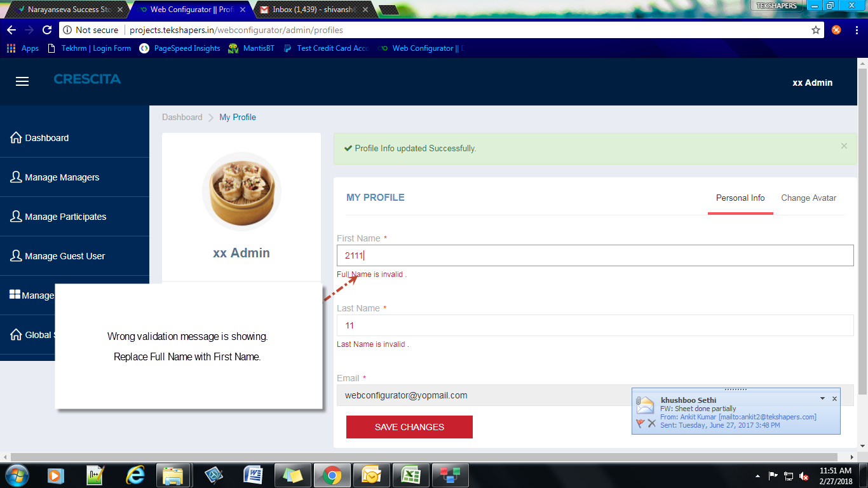Open Sticky Notes from the taskbar
The image size is (868, 488).
point(292,475)
